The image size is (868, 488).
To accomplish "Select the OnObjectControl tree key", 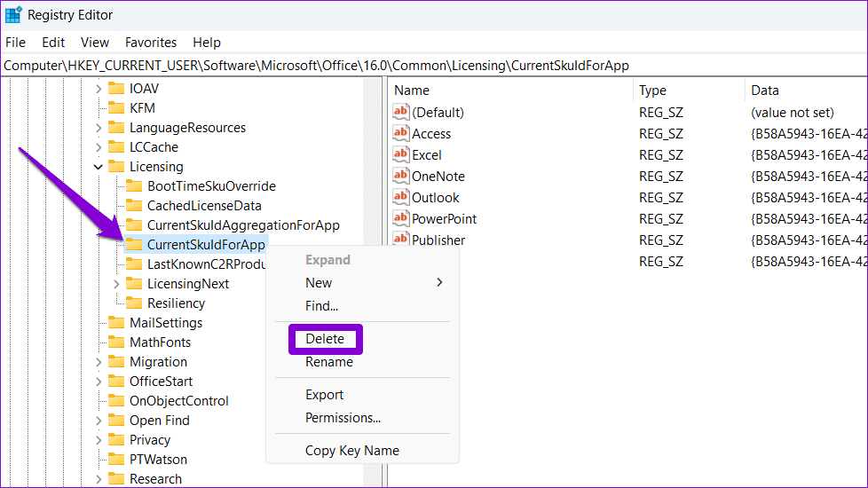I will click(178, 401).
